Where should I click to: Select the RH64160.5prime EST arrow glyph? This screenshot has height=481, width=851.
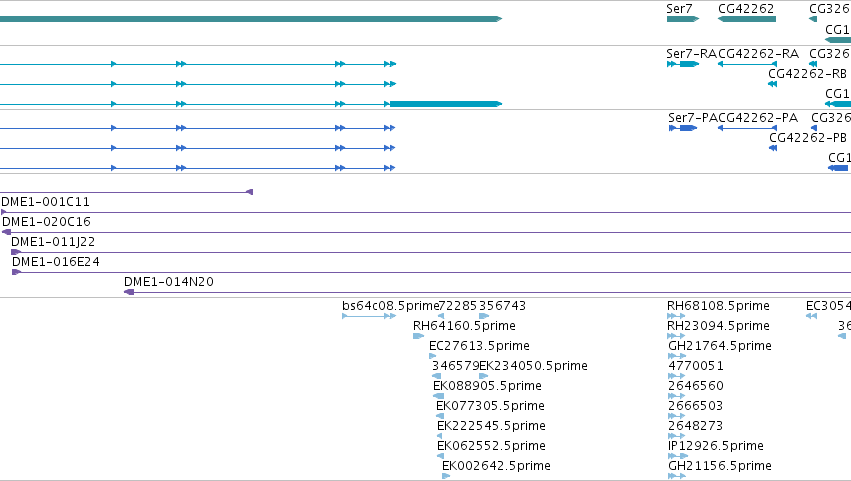[418, 336]
